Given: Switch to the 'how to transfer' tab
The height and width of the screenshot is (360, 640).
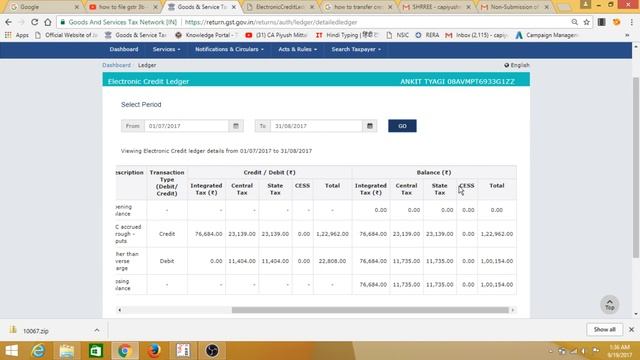Looking at the screenshot, I should [358, 7].
